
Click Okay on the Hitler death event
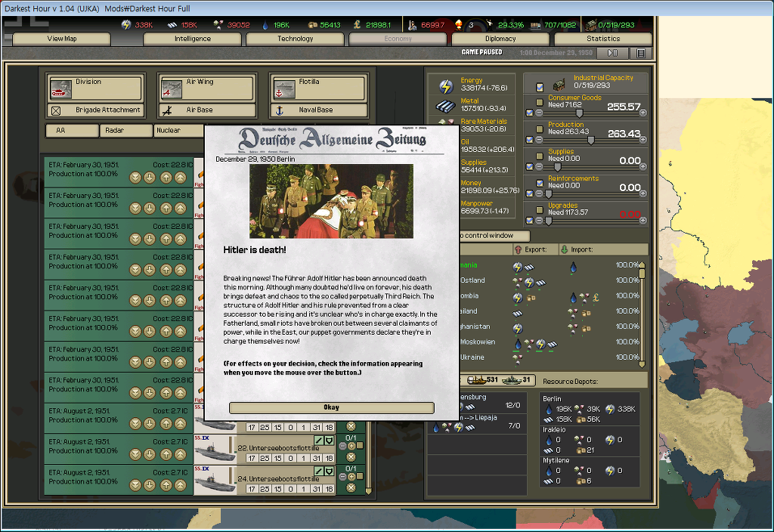click(x=331, y=407)
